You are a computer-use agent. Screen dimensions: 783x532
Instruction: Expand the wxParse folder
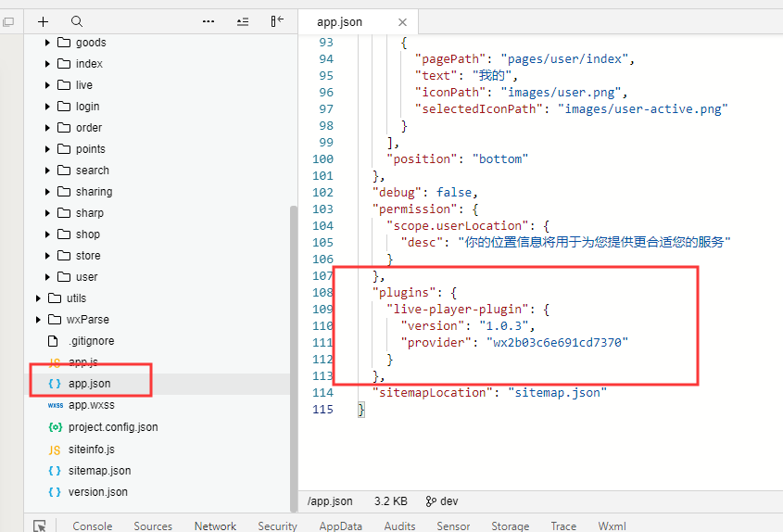click(38, 320)
